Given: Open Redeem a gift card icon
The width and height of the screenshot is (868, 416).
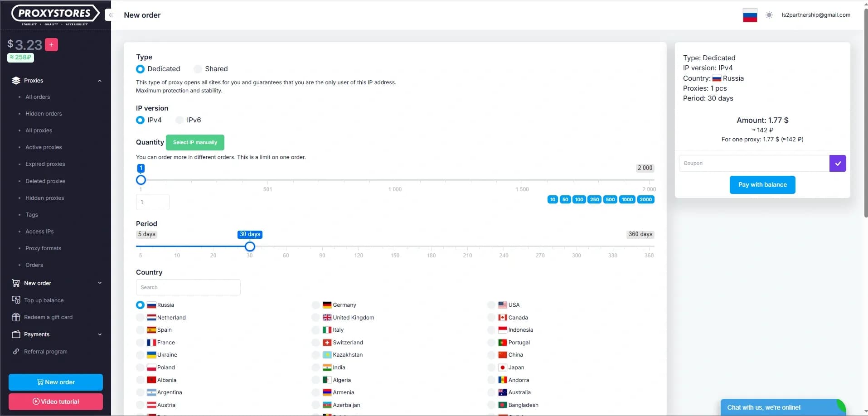Looking at the screenshot, I should tap(16, 317).
